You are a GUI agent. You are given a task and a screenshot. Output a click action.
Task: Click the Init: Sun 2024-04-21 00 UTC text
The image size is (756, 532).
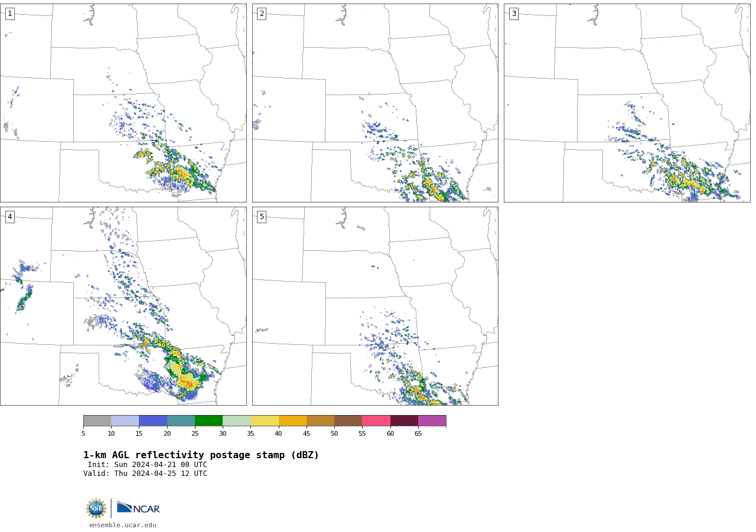click(148, 465)
